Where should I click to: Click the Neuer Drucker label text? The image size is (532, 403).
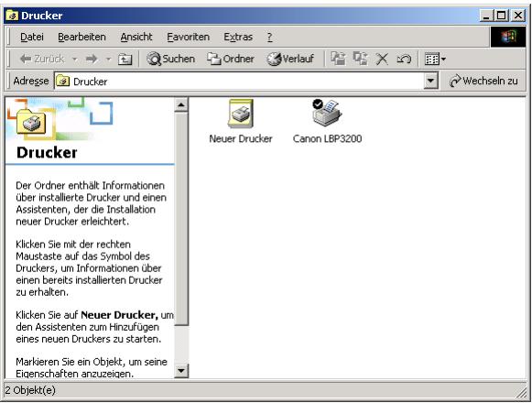(241, 138)
